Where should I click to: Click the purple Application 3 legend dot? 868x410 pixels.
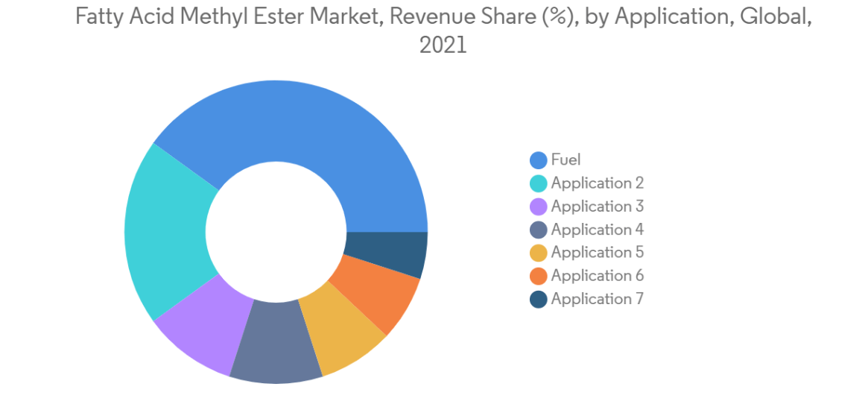coord(539,206)
